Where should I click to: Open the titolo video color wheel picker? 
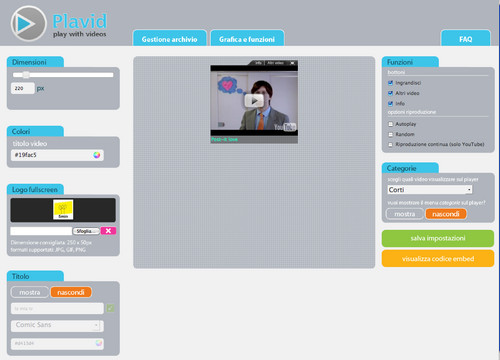[97, 155]
